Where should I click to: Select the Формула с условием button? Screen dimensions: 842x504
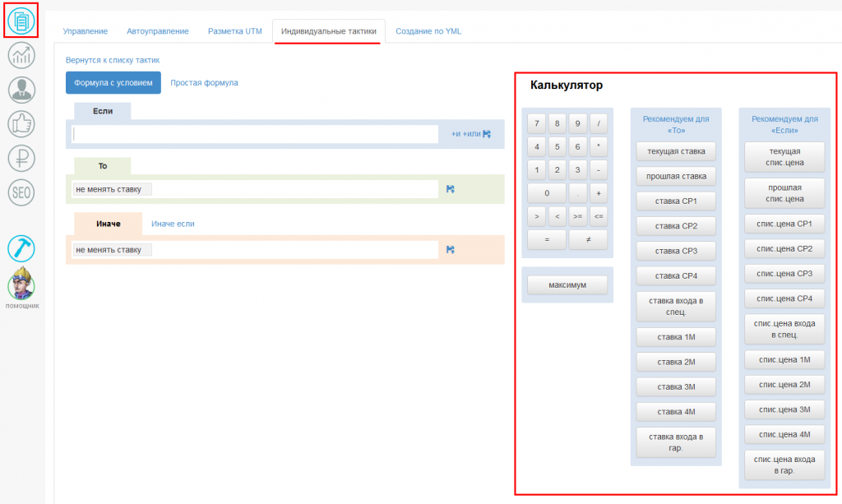pyautogui.click(x=113, y=83)
